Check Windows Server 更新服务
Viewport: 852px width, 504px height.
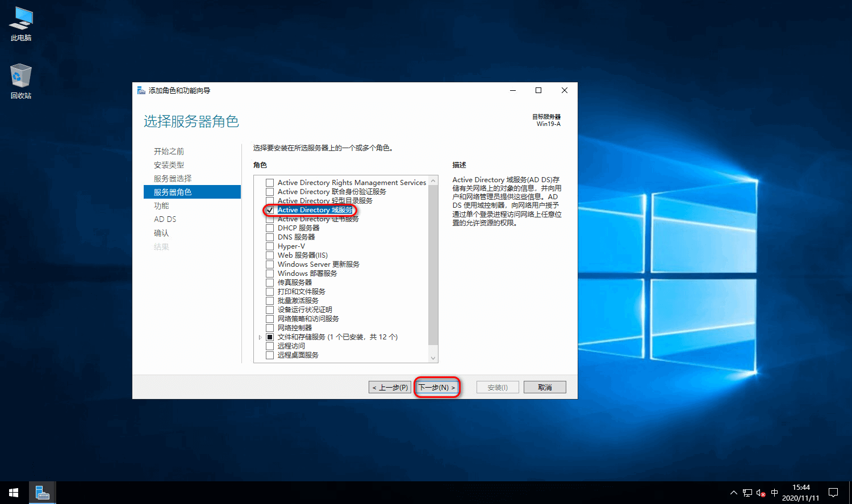(x=270, y=264)
